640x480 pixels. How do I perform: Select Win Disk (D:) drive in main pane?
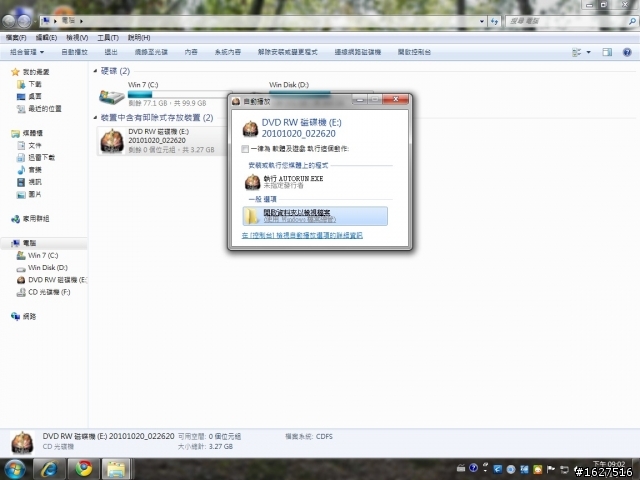289,85
